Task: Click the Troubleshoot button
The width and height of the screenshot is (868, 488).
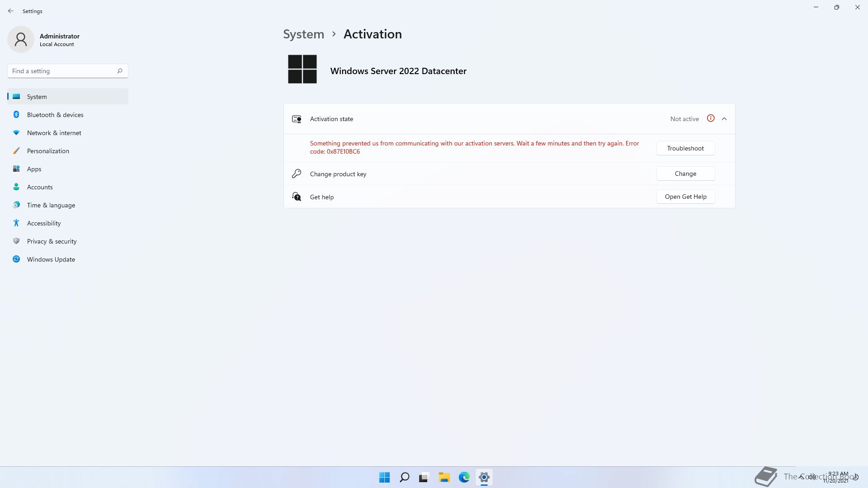Action: click(685, 148)
